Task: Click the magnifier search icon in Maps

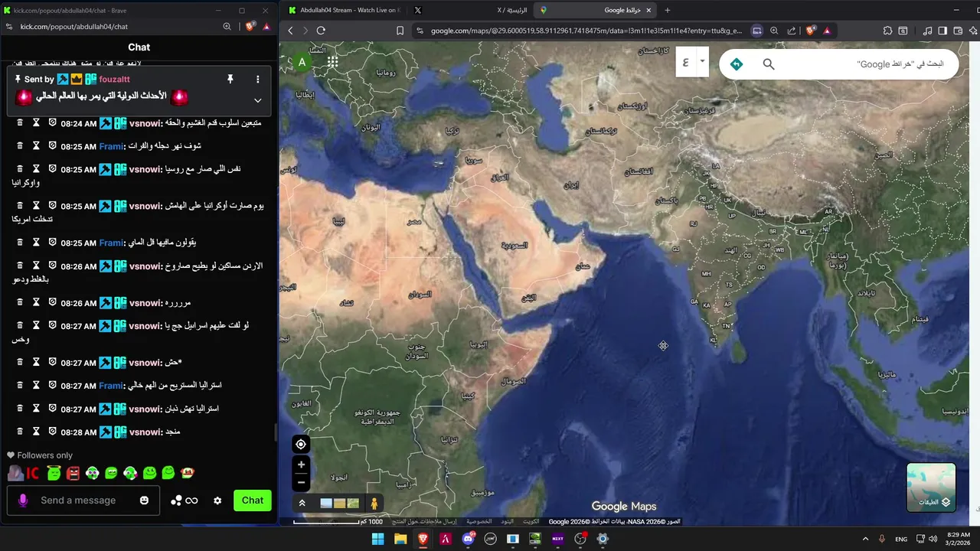Action: tap(769, 64)
